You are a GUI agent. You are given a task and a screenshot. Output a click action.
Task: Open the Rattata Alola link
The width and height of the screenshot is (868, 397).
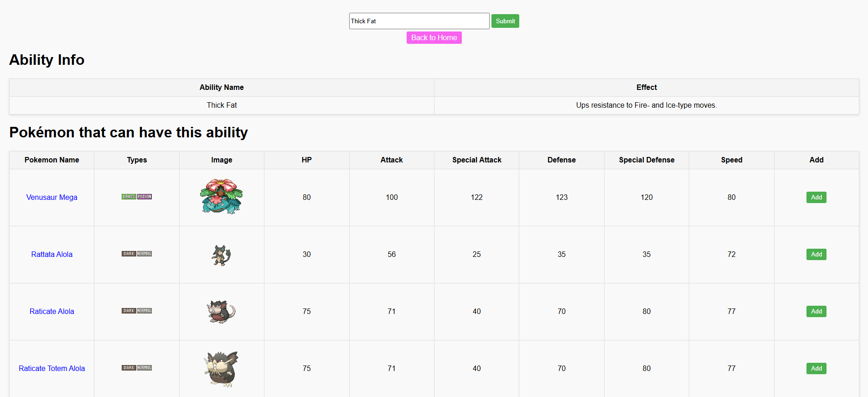(52, 254)
